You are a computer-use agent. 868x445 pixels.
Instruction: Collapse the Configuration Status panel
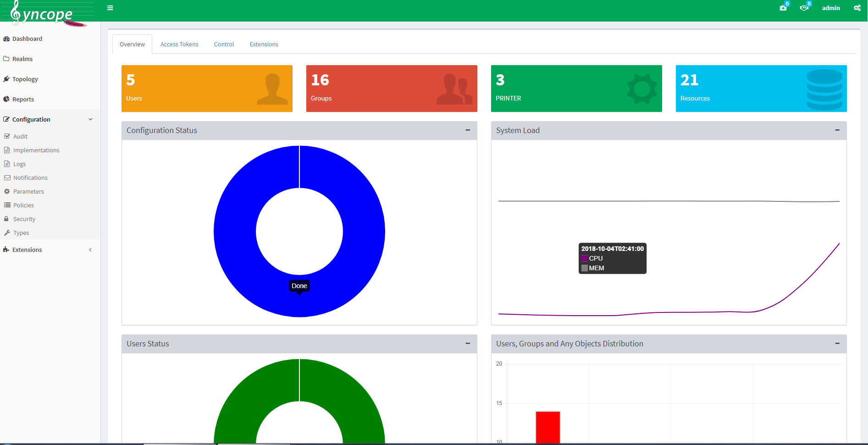pyautogui.click(x=468, y=130)
